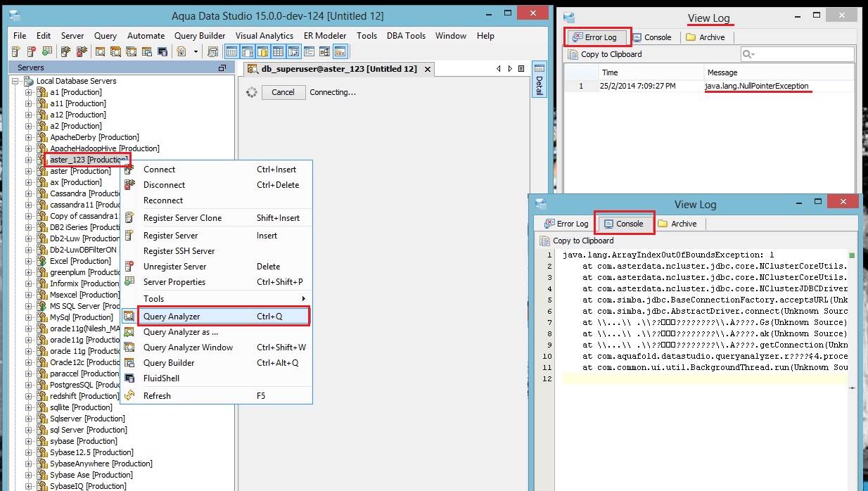Open the DBA Tools menu

click(x=406, y=36)
